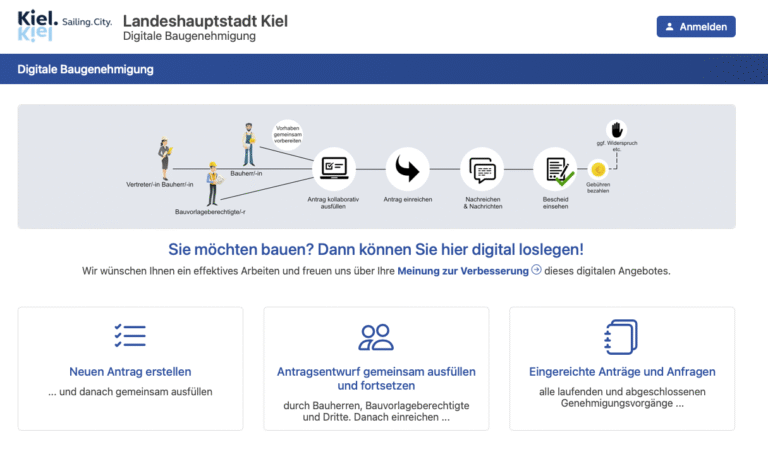Image resolution: width=768 pixels, height=456 pixels.
Task: Click the chat bubbles icon for Nachreichen & Nachrichten
Action: [x=481, y=169]
